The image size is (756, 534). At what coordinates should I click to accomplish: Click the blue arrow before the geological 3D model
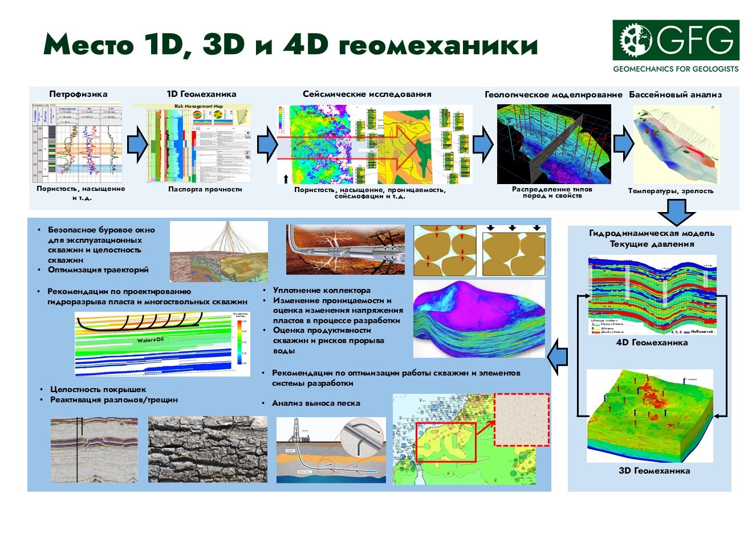[483, 145]
